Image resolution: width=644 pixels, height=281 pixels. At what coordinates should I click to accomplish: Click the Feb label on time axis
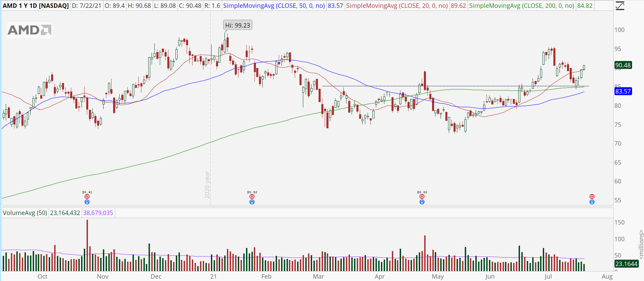point(266,277)
